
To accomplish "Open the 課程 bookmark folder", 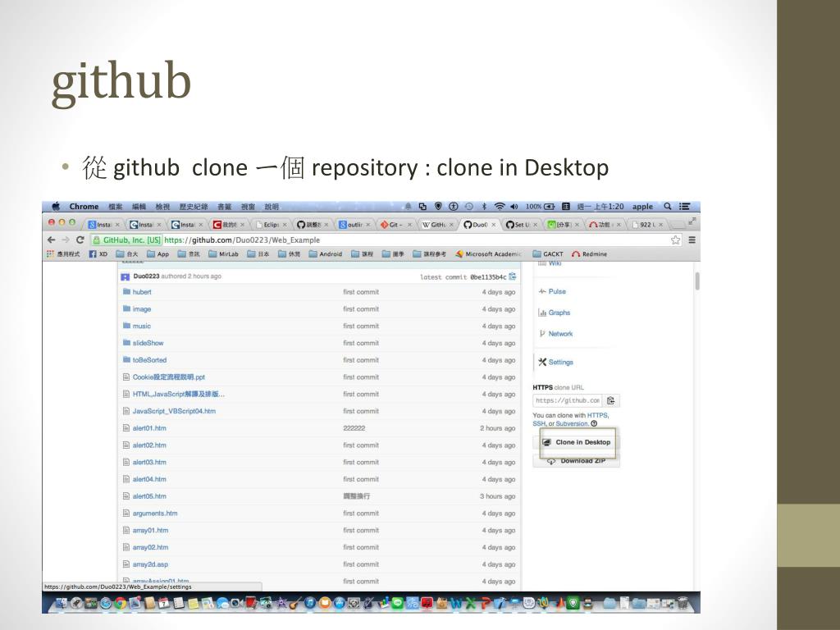I will [362, 254].
